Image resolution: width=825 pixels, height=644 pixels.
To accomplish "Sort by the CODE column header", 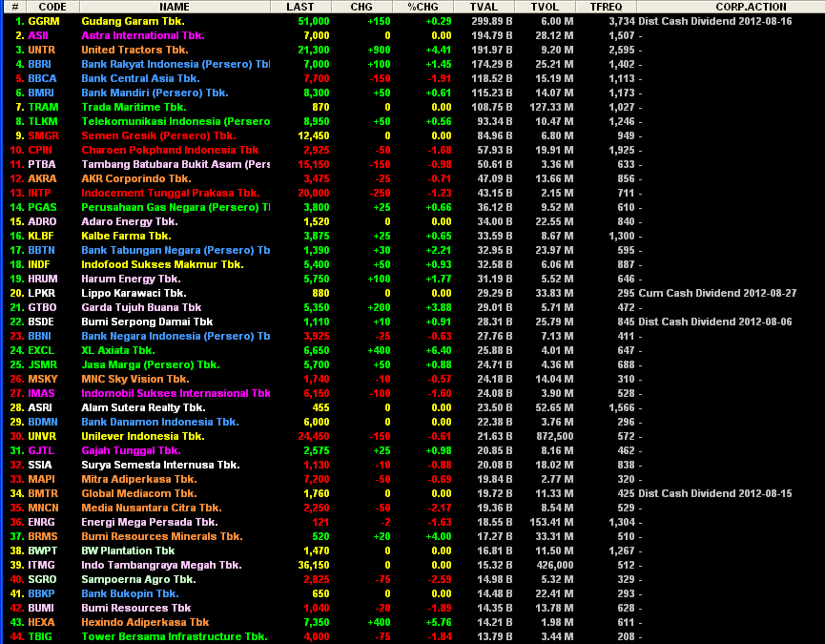I will [52, 7].
